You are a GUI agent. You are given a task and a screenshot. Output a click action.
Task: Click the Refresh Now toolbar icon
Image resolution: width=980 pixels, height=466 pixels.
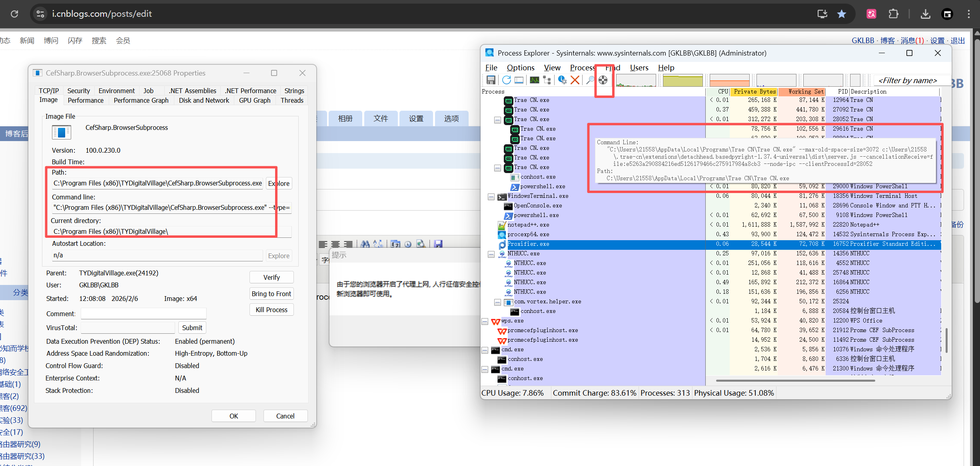506,80
